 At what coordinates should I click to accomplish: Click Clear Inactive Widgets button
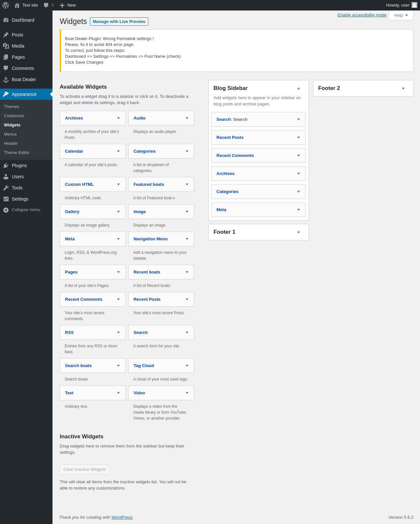click(85, 469)
